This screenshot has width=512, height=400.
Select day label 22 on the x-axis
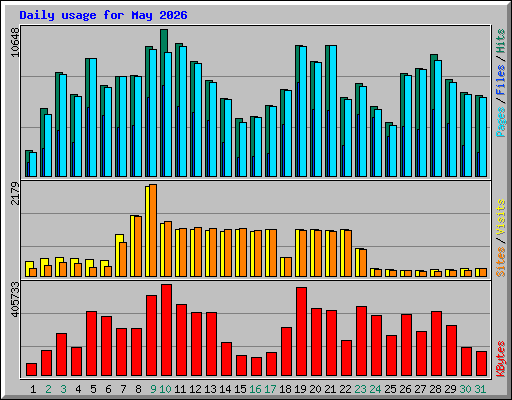[345, 389]
